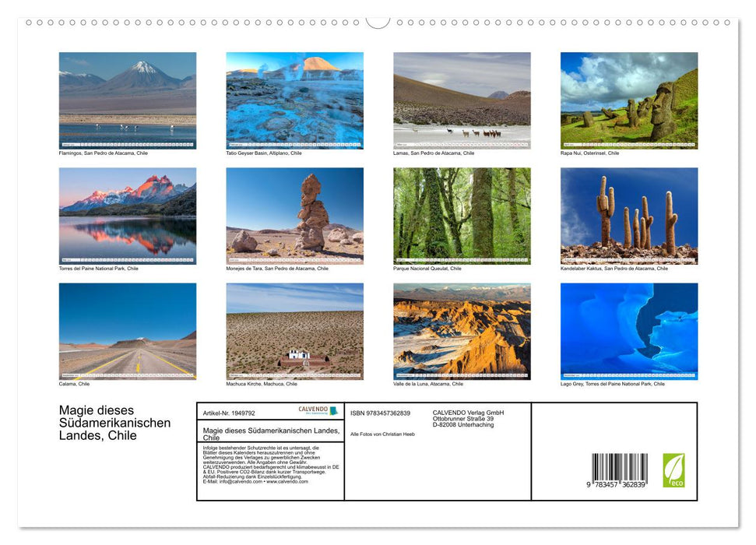Expand the Calama Chile road photo
This screenshot has height=545, width=756.
(128, 331)
